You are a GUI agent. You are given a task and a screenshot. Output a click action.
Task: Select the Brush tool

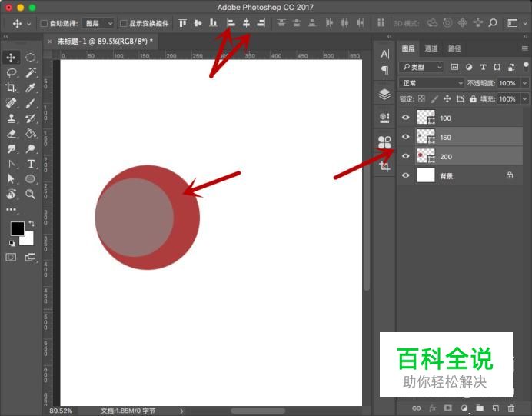(31, 103)
